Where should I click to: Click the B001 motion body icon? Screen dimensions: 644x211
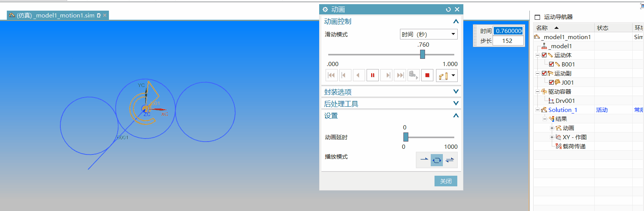[x=557, y=64]
